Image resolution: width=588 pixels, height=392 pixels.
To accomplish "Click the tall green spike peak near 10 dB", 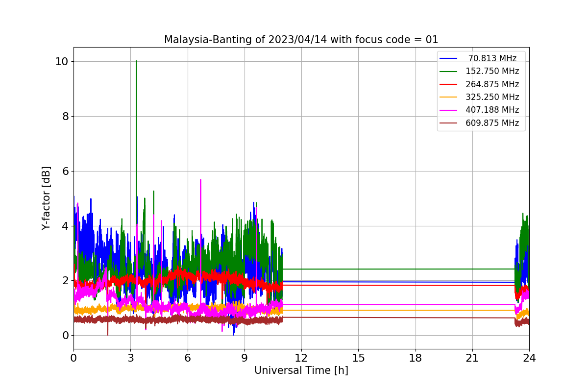I will [x=136, y=62].
